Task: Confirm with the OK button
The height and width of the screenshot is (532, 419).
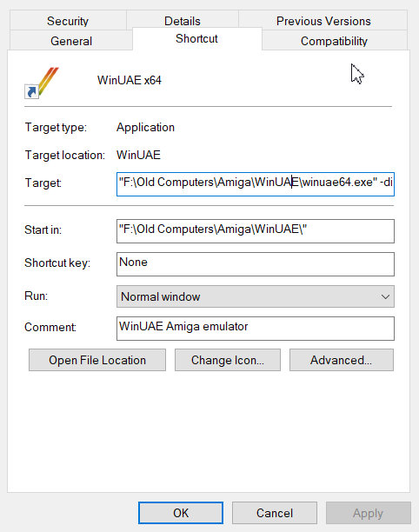Action: click(181, 513)
